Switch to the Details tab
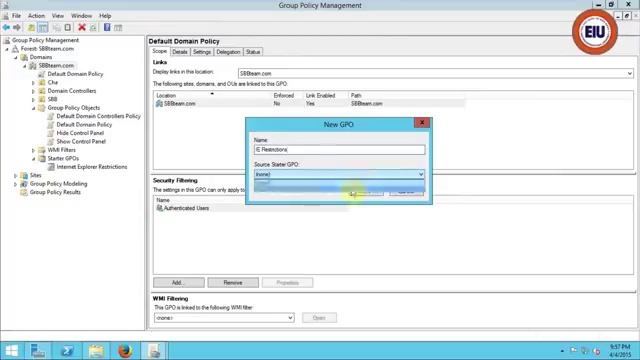 (x=180, y=52)
